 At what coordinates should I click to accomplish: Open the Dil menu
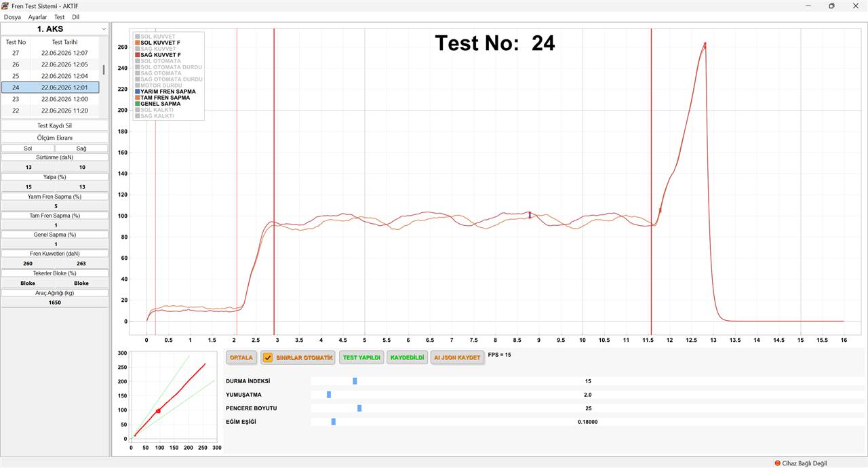click(76, 17)
